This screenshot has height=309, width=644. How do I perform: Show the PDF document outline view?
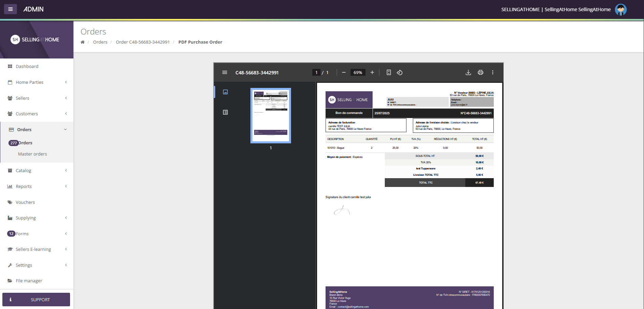pyautogui.click(x=225, y=112)
